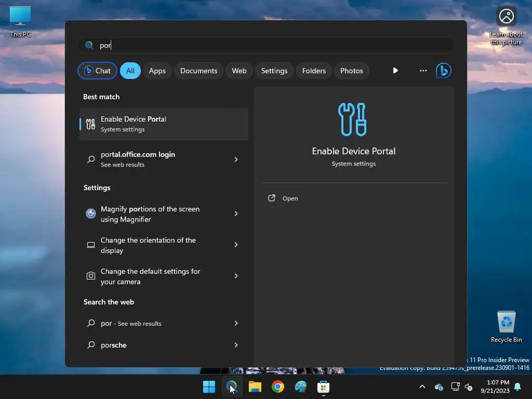Click the large tools icon in preview pane

pos(353,119)
